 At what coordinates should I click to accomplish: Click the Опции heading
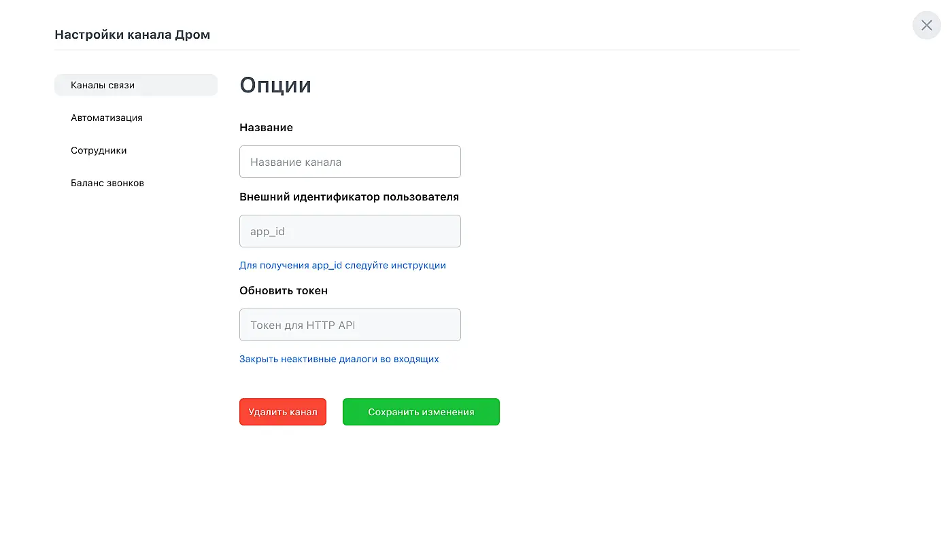pos(275,85)
